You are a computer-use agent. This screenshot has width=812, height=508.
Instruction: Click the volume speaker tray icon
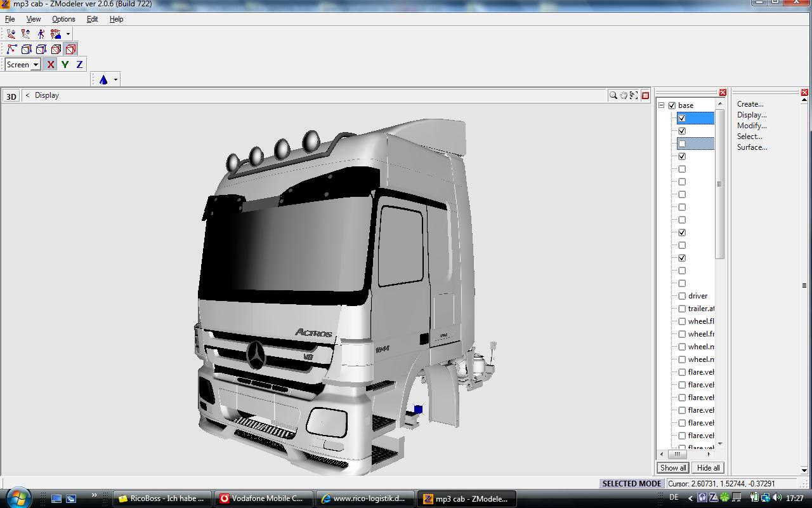[777, 498]
